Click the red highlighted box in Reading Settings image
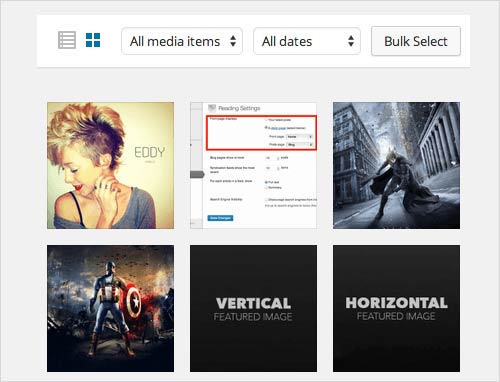The image size is (500, 382). coord(261,132)
